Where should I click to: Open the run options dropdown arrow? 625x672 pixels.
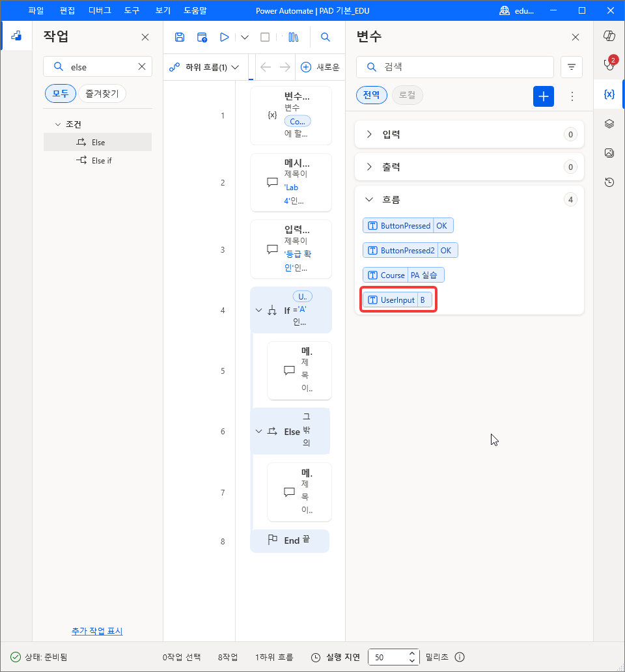click(245, 37)
